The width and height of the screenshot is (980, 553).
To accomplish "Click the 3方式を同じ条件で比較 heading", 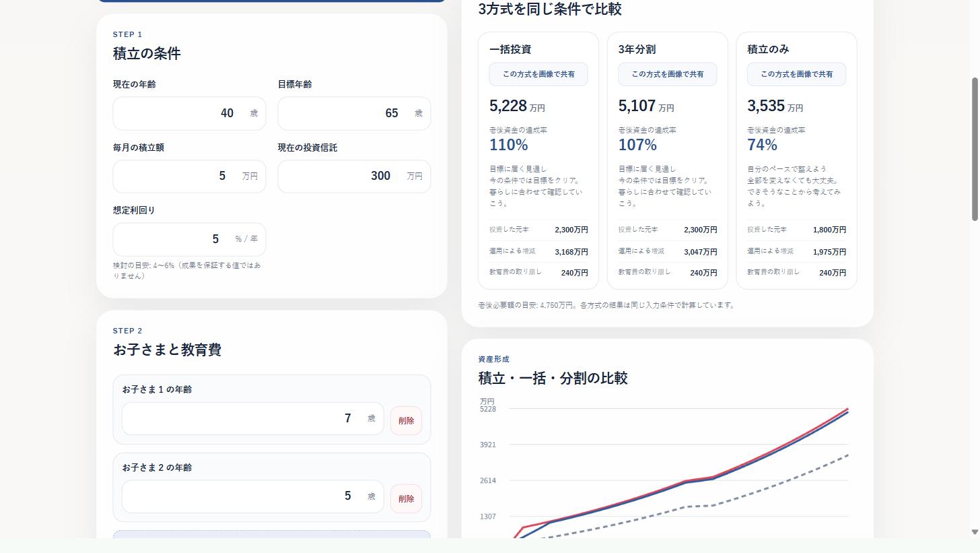I will pos(550,9).
